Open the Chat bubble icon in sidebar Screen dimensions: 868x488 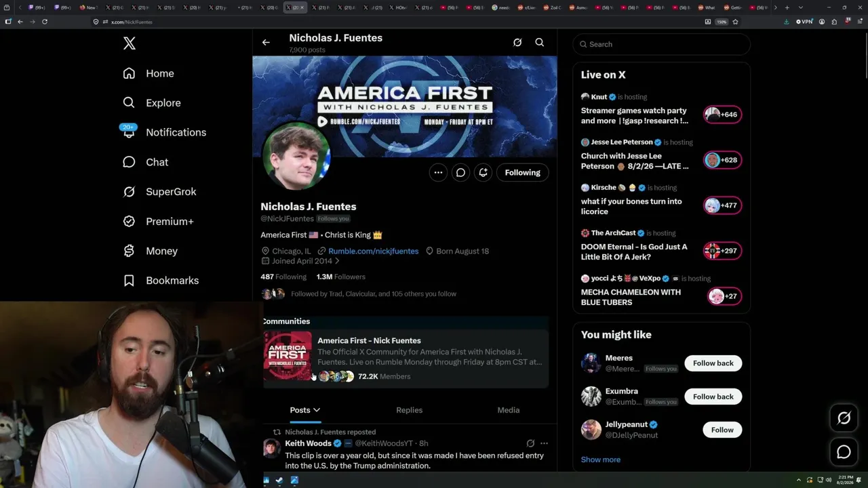click(129, 162)
